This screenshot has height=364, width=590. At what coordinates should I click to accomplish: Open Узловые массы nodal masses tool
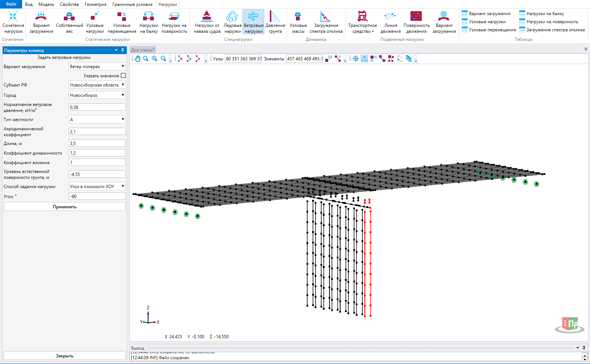point(298,22)
